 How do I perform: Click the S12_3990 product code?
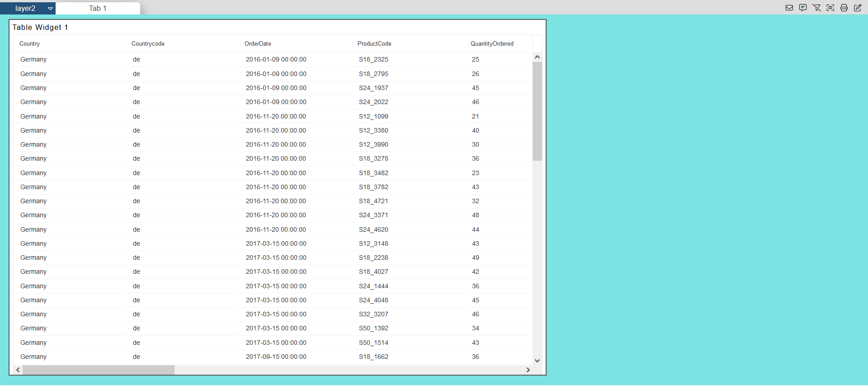coord(373,144)
